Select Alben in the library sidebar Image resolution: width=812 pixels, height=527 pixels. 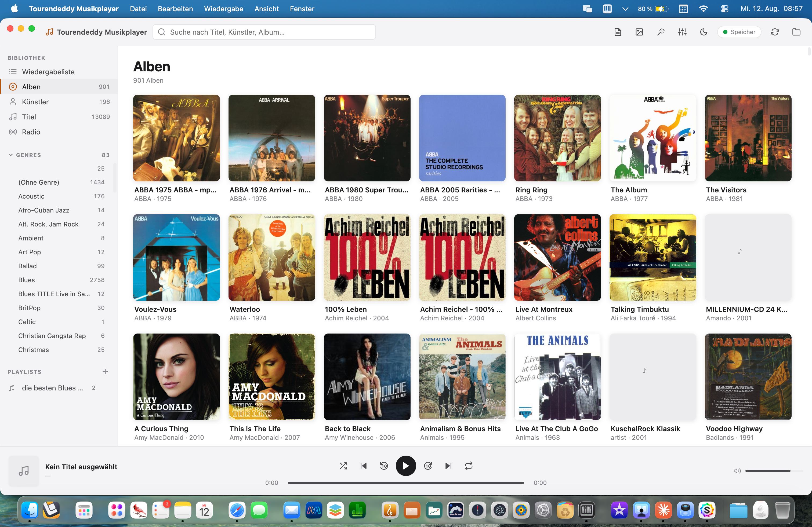[59, 87]
